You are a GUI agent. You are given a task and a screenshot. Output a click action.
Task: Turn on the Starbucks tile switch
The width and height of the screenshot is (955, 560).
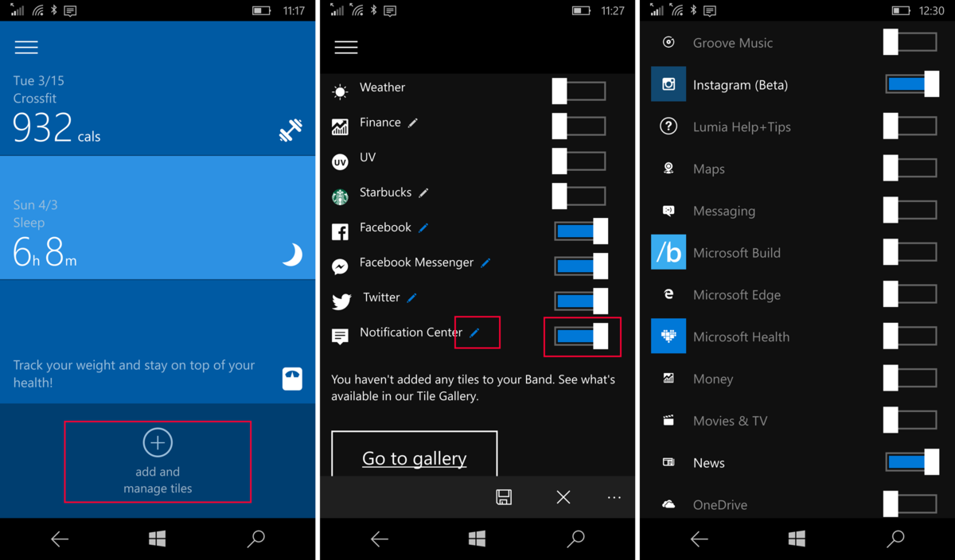pos(579,196)
